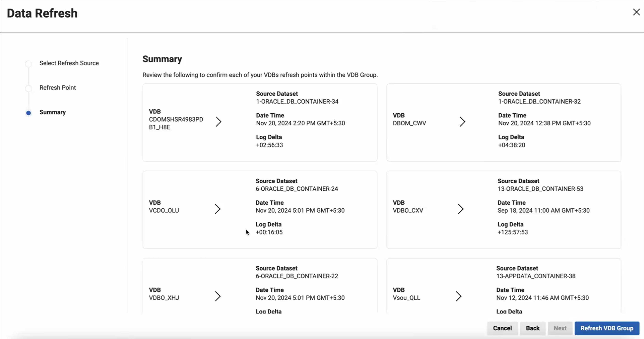The width and height of the screenshot is (644, 339).
Task: Click source dataset 1-ORACLE_DB_CONTAINER-34 text
Action: 297,101
